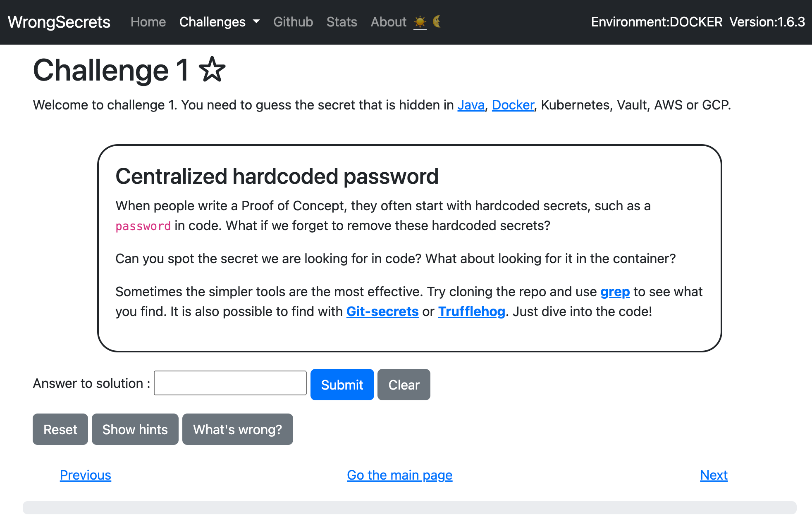Click the Submit answer button

[342, 385]
